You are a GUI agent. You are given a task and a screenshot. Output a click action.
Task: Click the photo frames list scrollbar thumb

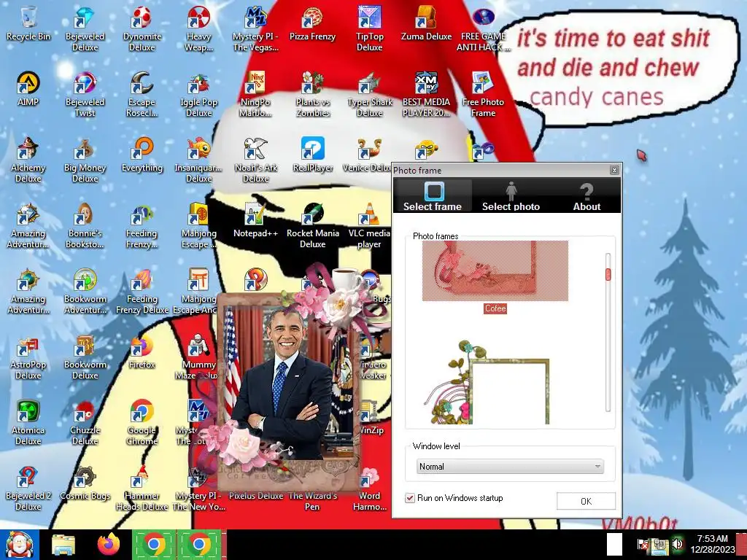point(608,274)
